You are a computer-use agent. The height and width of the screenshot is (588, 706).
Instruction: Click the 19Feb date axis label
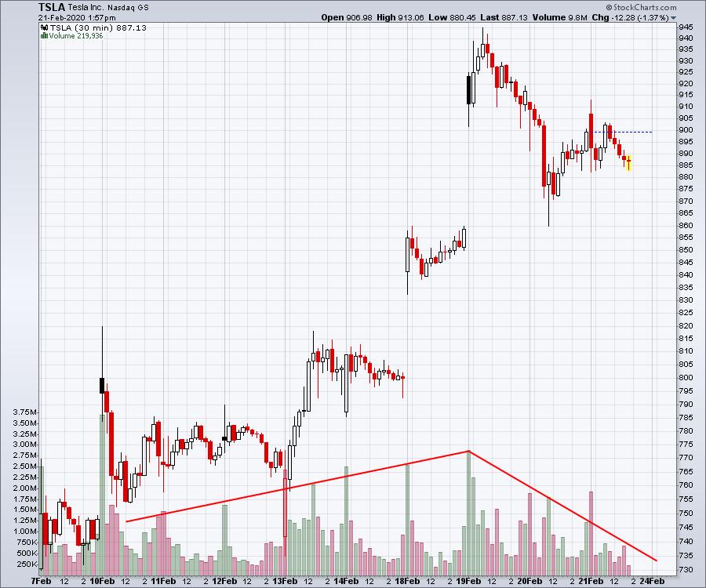click(468, 581)
